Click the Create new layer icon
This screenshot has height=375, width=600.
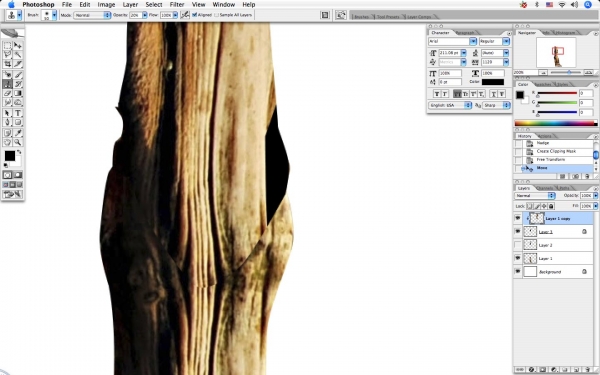pyautogui.click(x=576, y=370)
